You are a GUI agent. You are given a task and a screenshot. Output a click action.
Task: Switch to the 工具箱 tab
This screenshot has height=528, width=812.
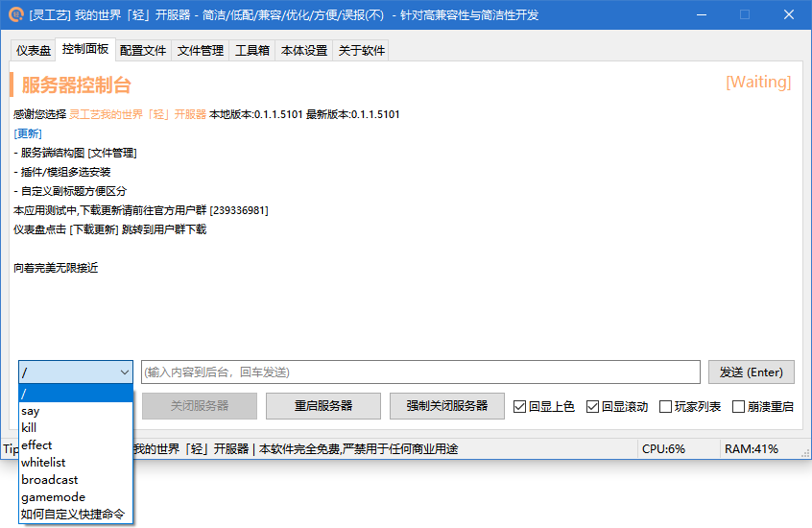pos(252,50)
